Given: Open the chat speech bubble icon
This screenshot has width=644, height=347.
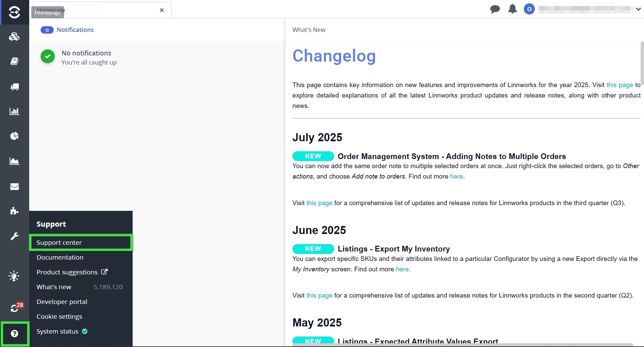Looking at the screenshot, I should pyautogui.click(x=495, y=9).
